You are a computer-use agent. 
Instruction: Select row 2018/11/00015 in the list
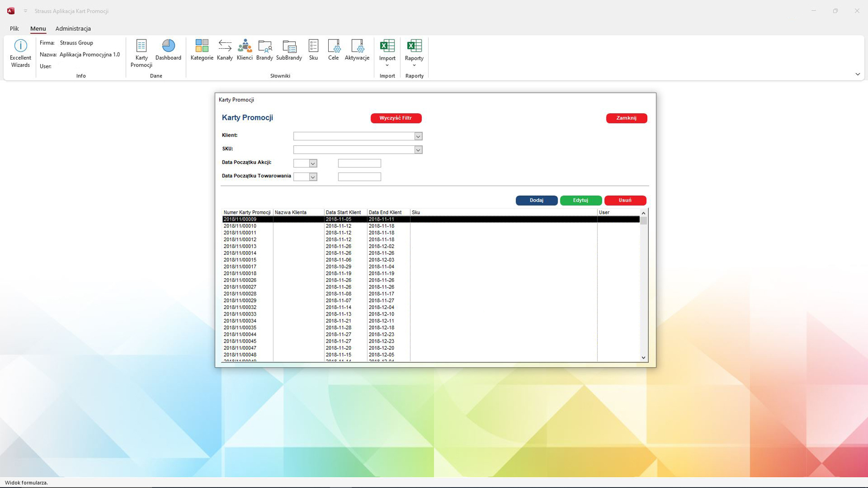(x=240, y=260)
